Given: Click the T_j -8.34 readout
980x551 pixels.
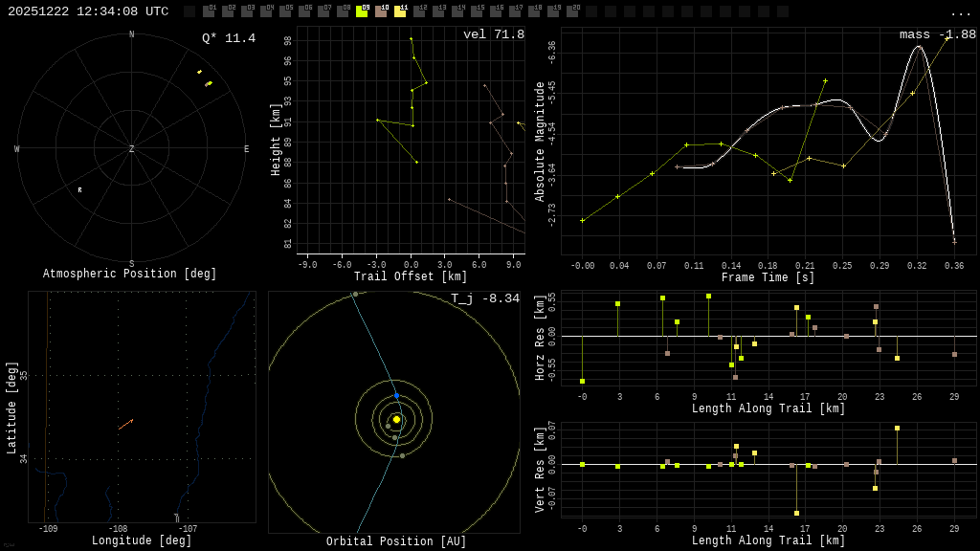Looking at the screenshot, I should point(485,298).
